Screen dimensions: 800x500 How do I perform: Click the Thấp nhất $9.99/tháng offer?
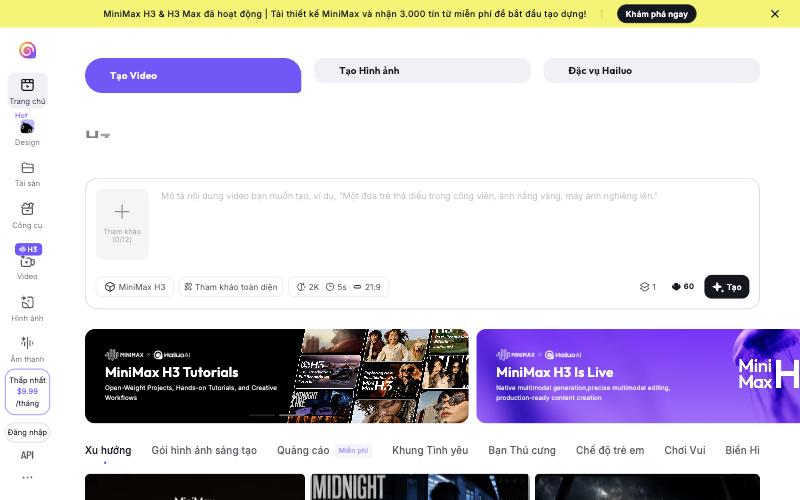[x=28, y=391]
